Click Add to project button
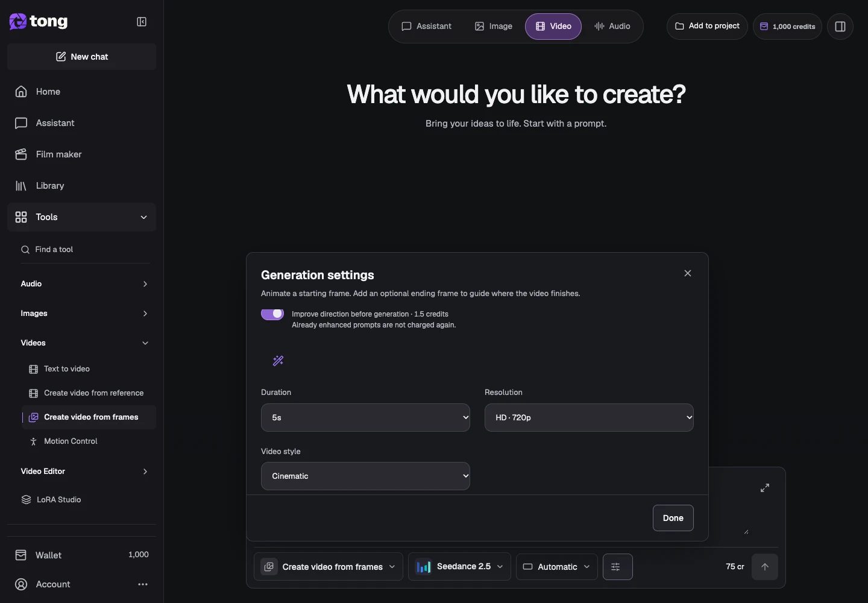The width and height of the screenshot is (868, 603). 707,27
